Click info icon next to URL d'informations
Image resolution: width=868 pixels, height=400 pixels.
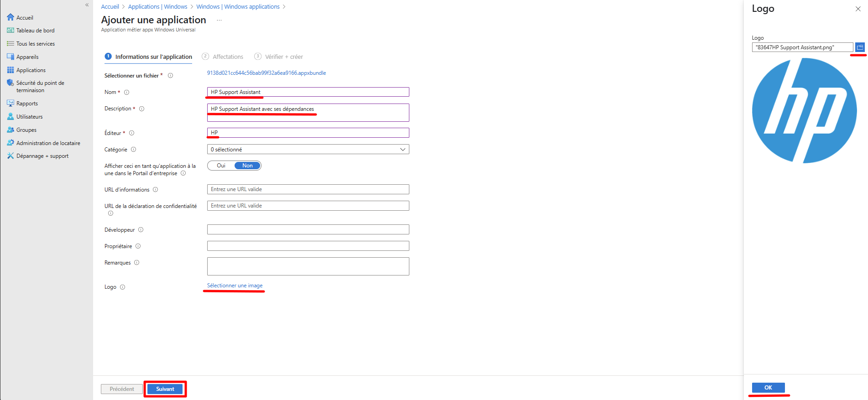click(155, 190)
